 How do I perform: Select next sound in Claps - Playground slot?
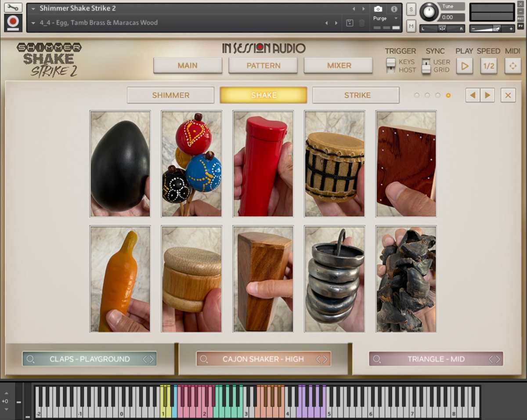coord(152,359)
